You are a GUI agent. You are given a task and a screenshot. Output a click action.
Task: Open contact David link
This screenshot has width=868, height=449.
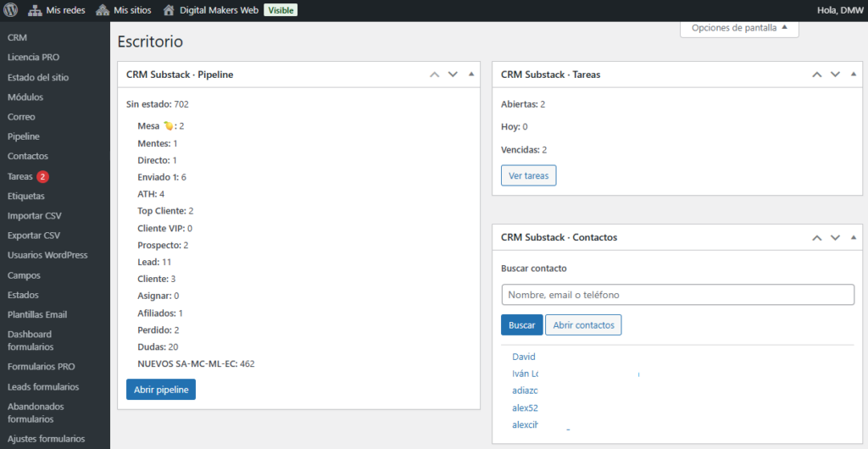(x=524, y=357)
